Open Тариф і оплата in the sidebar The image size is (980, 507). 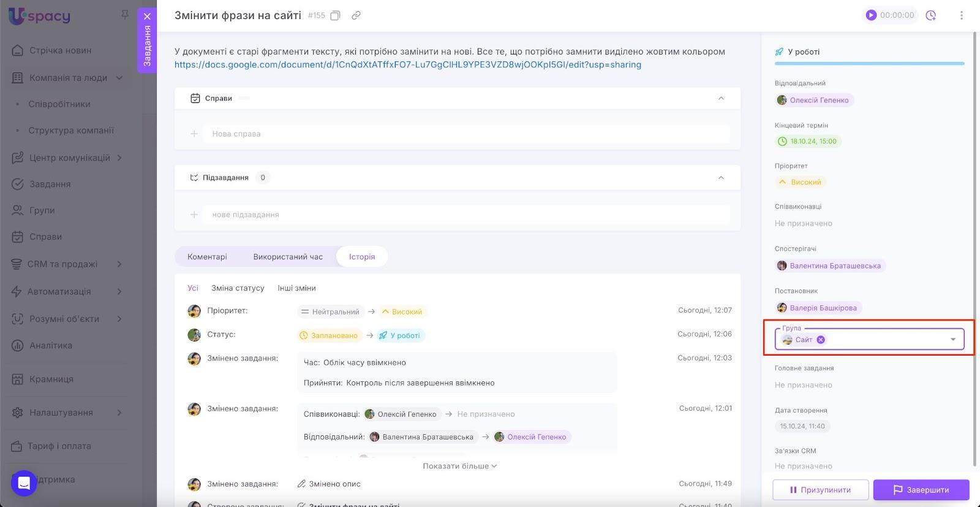pos(59,446)
